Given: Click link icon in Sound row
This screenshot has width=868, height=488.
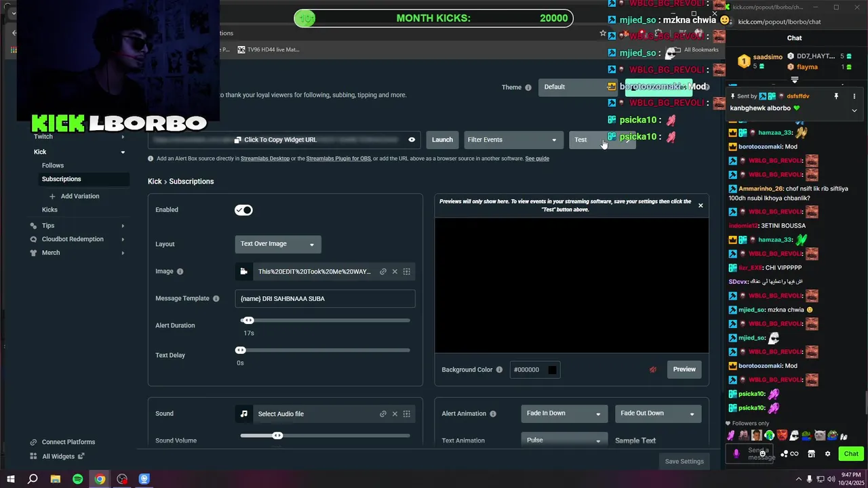Looking at the screenshot, I should (x=383, y=414).
